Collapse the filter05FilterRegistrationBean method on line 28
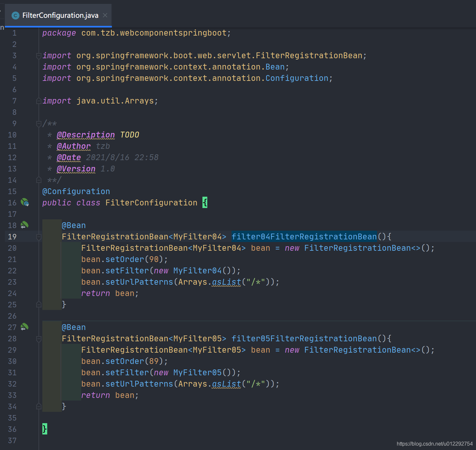Image resolution: width=476 pixels, height=450 pixels. (39, 339)
